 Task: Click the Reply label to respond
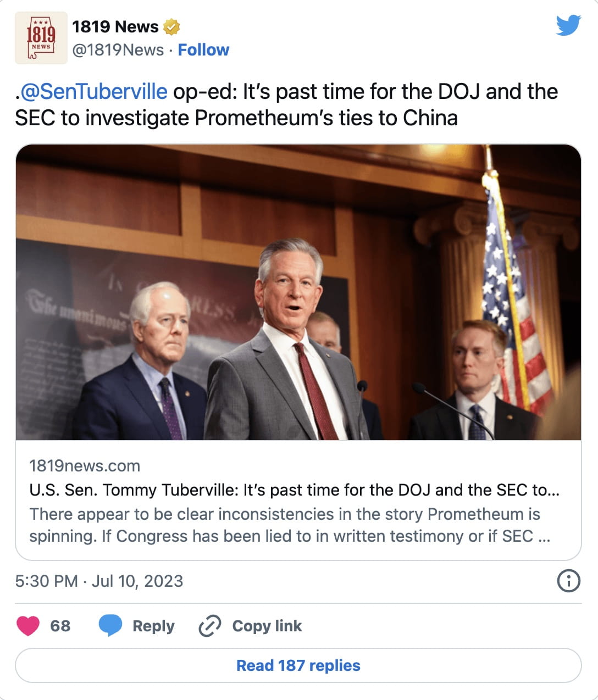click(x=152, y=626)
